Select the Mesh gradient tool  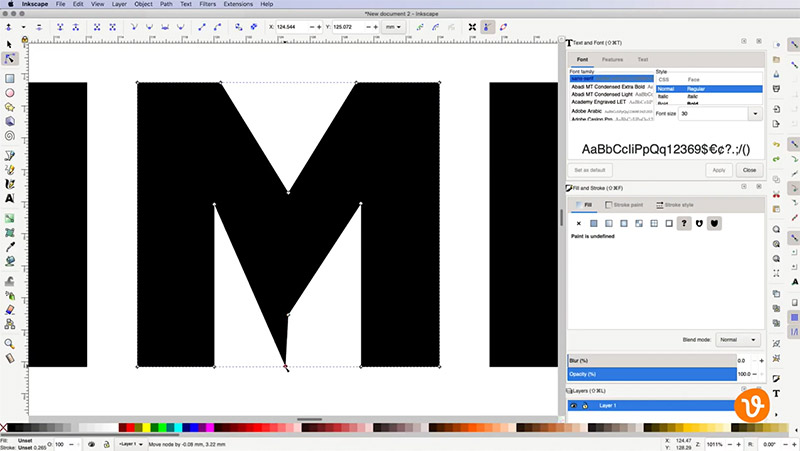click(9, 233)
